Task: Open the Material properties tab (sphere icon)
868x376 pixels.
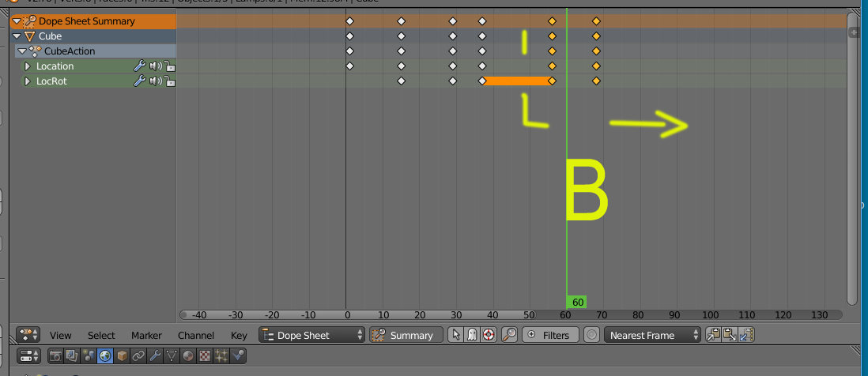Action: tap(188, 355)
